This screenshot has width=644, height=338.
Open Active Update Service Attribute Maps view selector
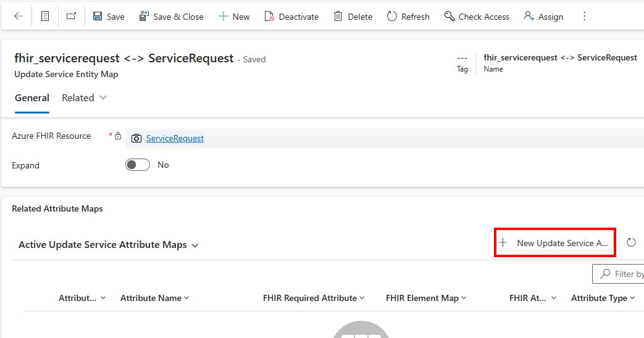[x=109, y=245]
